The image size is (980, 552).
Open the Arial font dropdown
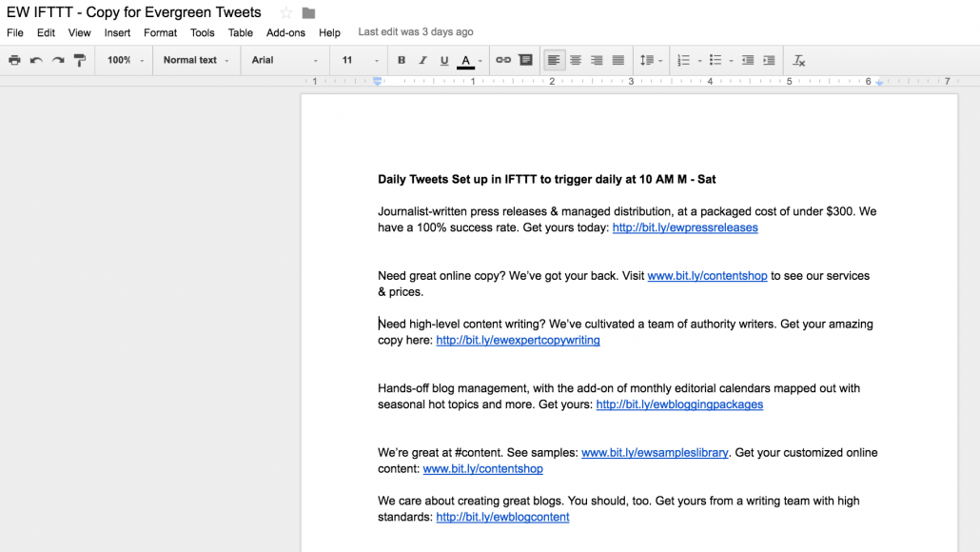click(x=284, y=60)
